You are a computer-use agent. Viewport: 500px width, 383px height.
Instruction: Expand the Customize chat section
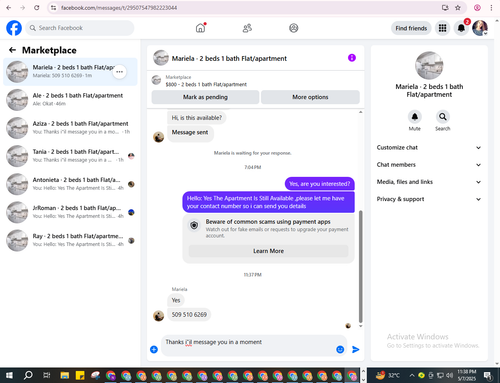pyautogui.click(x=429, y=148)
